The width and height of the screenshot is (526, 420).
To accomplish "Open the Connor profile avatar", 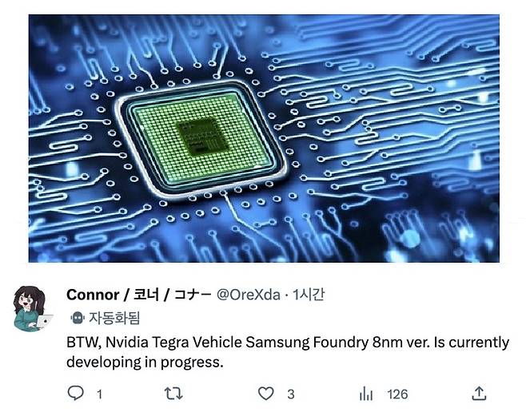I will (x=31, y=309).
